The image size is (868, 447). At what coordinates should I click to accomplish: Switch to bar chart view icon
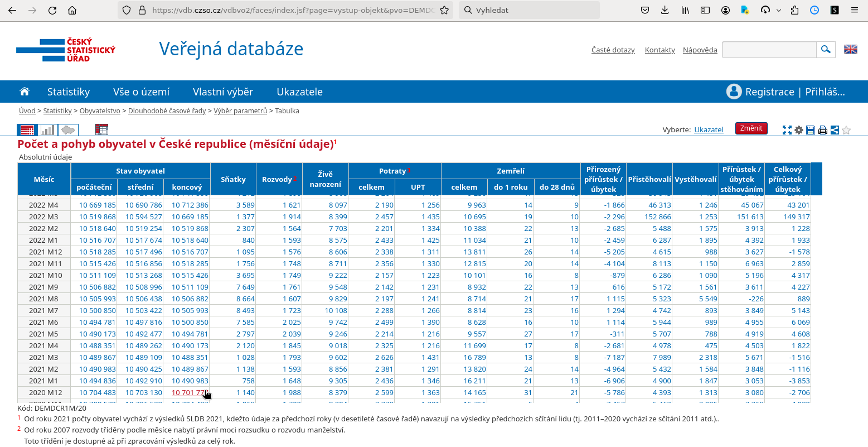point(47,130)
